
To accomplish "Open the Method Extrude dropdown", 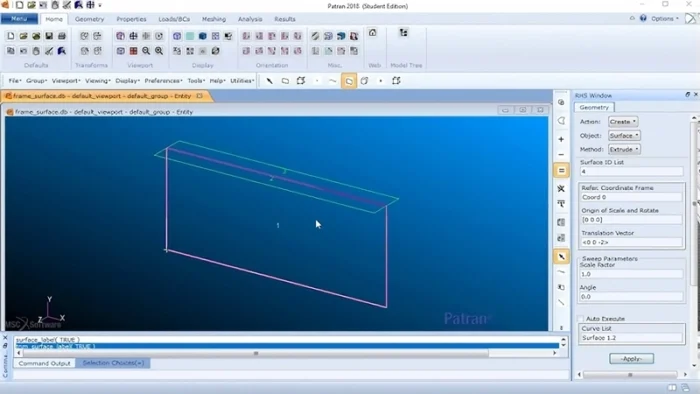I will click(x=624, y=149).
